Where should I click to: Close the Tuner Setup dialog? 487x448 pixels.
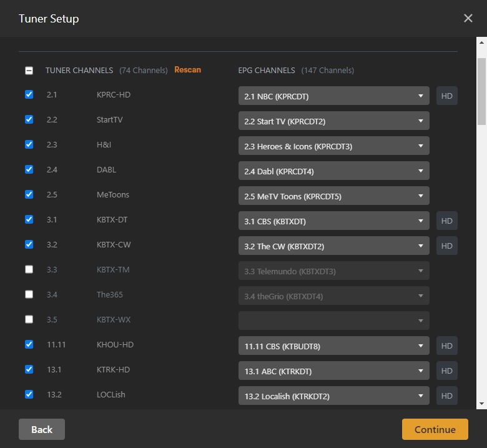pos(468,18)
